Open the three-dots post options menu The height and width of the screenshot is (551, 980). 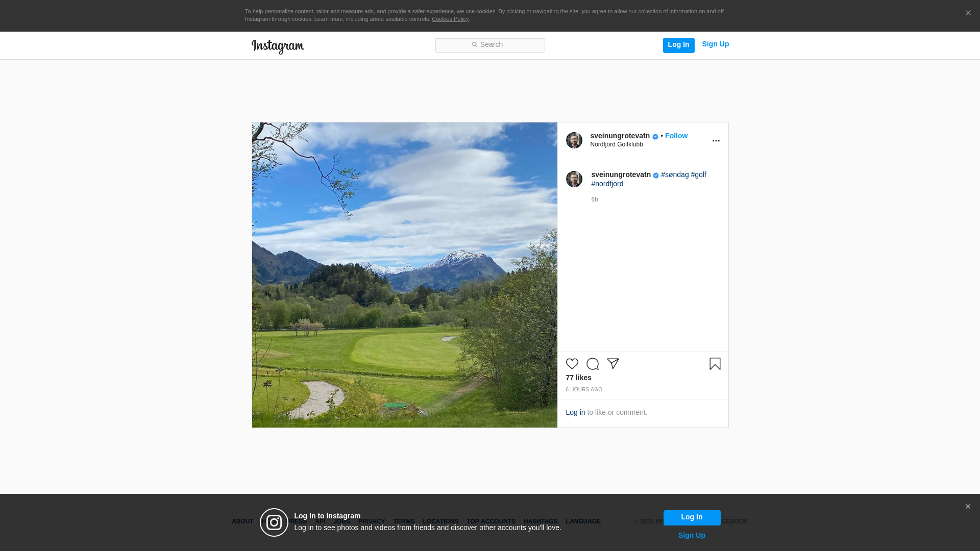(716, 141)
